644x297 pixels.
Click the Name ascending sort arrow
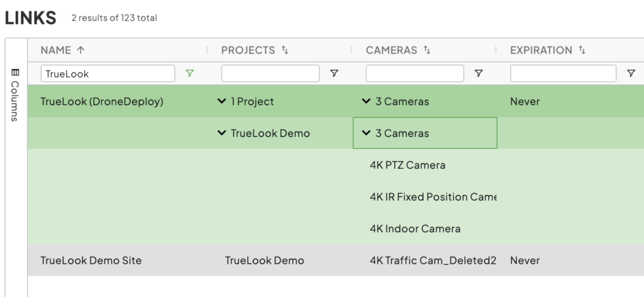coord(80,50)
